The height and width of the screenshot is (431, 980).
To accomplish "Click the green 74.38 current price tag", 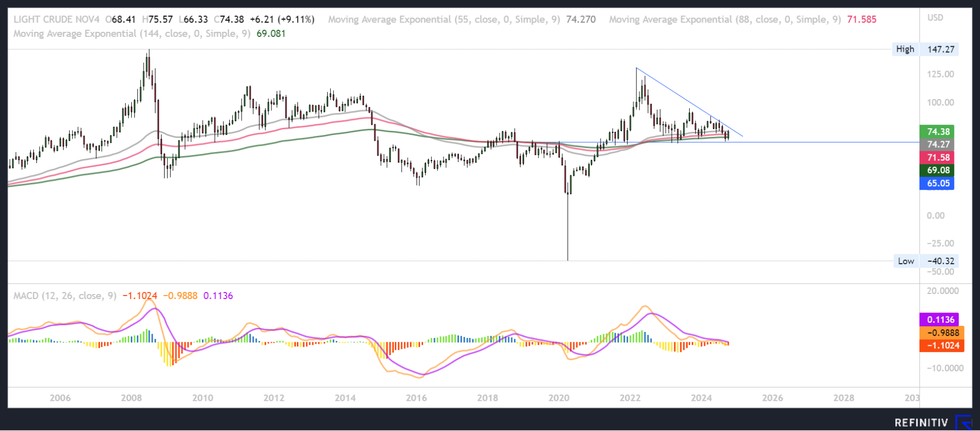I will 937,131.
